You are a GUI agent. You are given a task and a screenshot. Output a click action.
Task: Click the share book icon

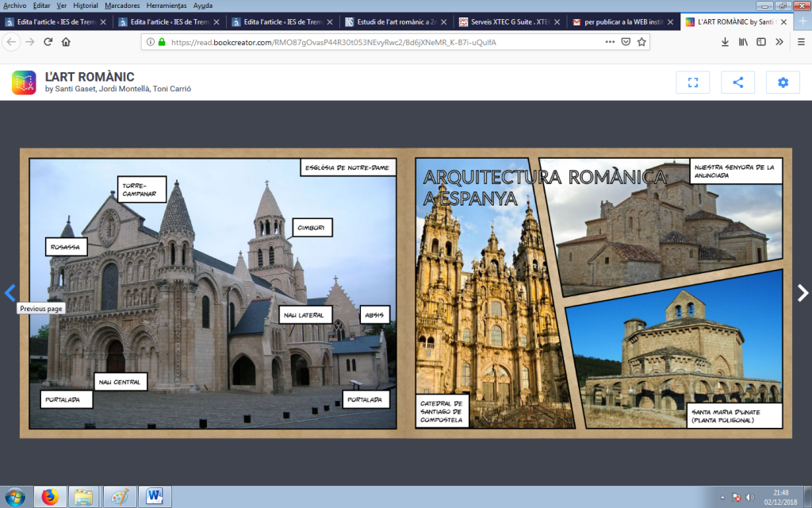737,83
